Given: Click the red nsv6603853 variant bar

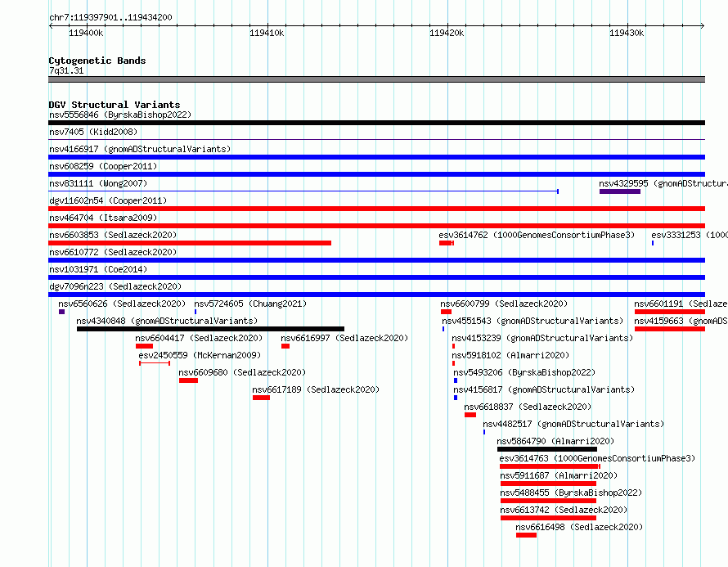Looking at the screenshot, I should (x=190, y=243).
